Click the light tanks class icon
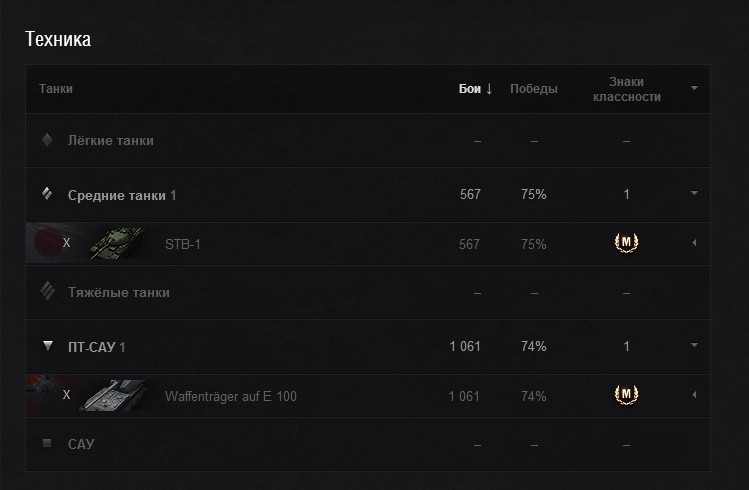This screenshot has width=749, height=490. tap(47, 140)
